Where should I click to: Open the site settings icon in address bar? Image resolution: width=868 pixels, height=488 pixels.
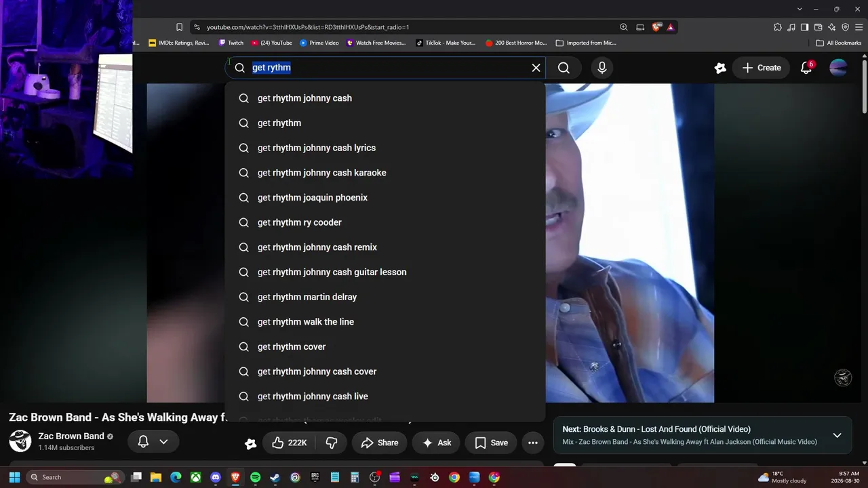coord(197,27)
